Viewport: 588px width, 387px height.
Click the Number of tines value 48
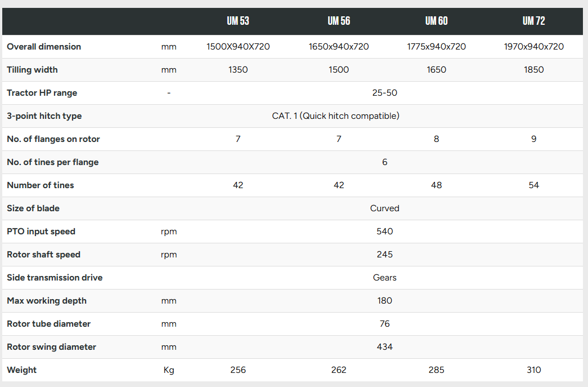tap(437, 185)
